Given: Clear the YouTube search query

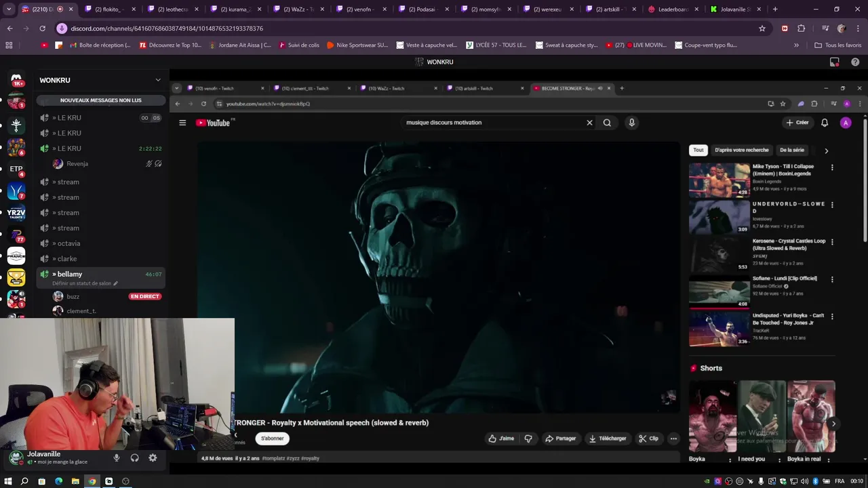Looking at the screenshot, I should pyautogui.click(x=589, y=123).
